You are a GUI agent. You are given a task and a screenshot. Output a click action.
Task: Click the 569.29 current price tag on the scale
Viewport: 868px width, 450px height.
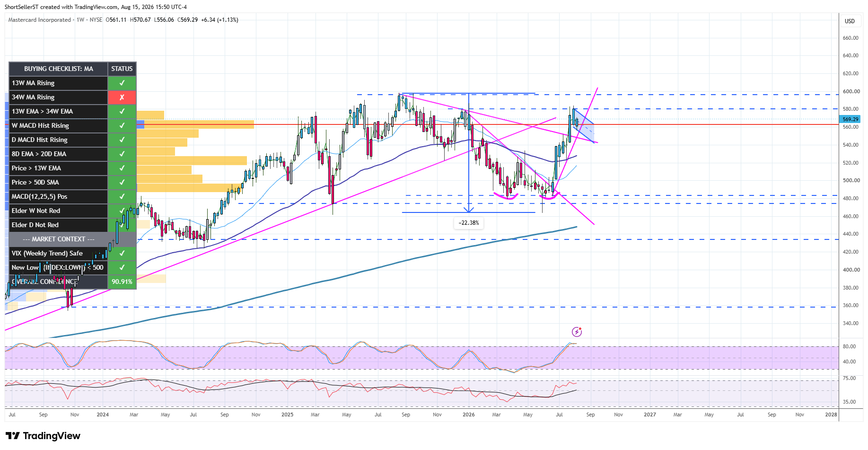850,119
